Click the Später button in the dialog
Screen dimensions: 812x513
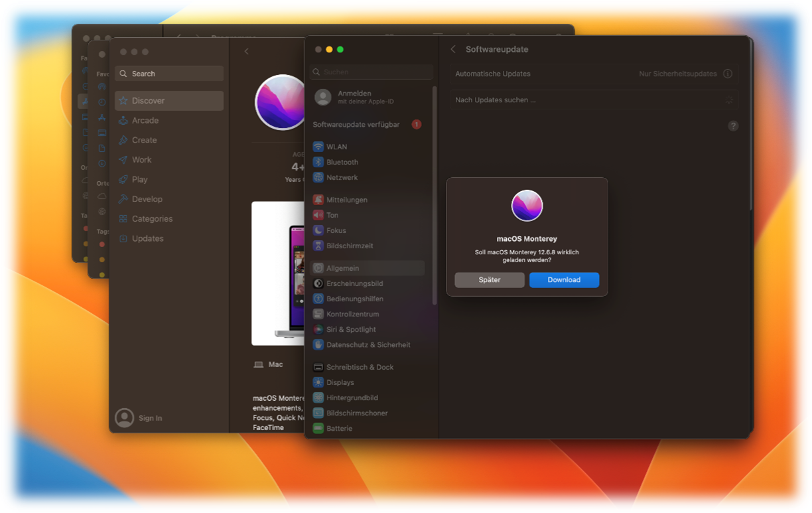tap(490, 280)
